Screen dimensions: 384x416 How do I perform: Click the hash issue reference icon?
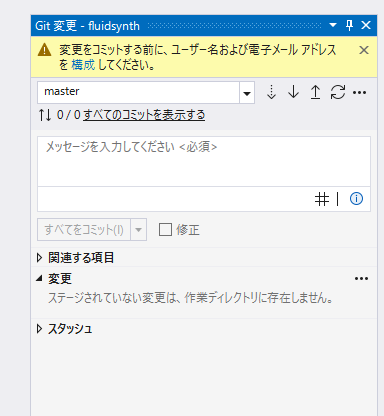pos(322,199)
